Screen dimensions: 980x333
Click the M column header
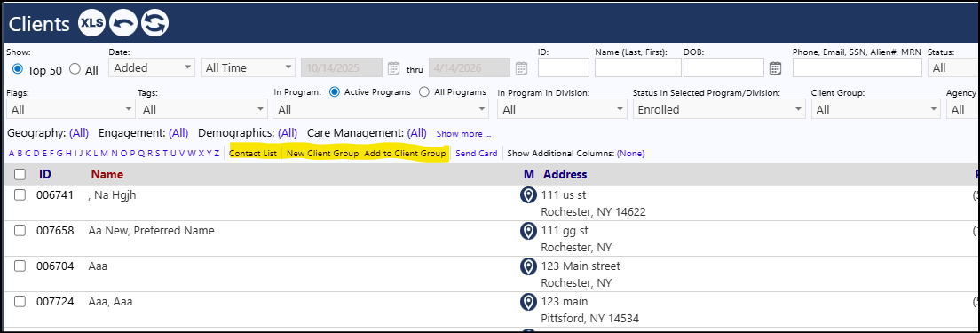click(529, 174)
